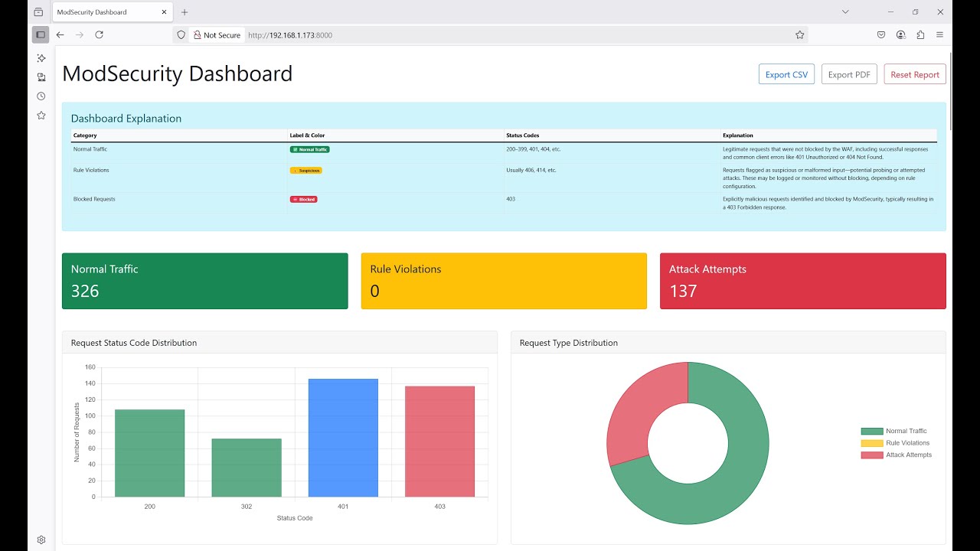This screenshot has width=980, height=551.
Task: Click the red 403 status bar
Action: (x=440, y=442)
